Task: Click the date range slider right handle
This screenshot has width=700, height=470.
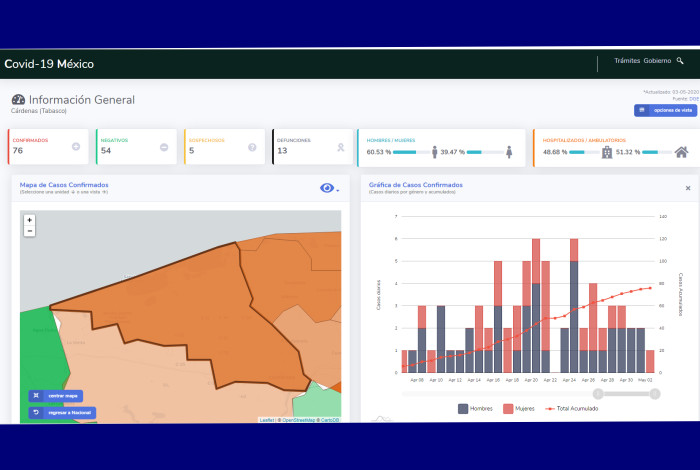Action: click(655, 393)
